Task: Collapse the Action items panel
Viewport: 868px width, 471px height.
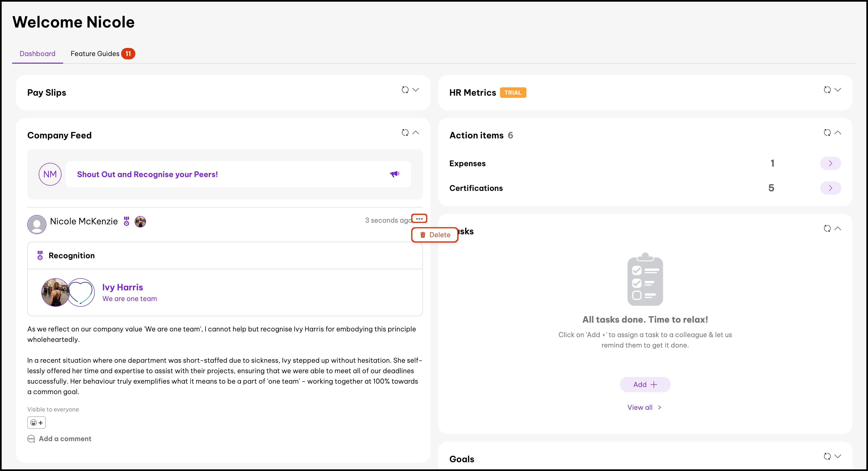Action: click(838, 133)
